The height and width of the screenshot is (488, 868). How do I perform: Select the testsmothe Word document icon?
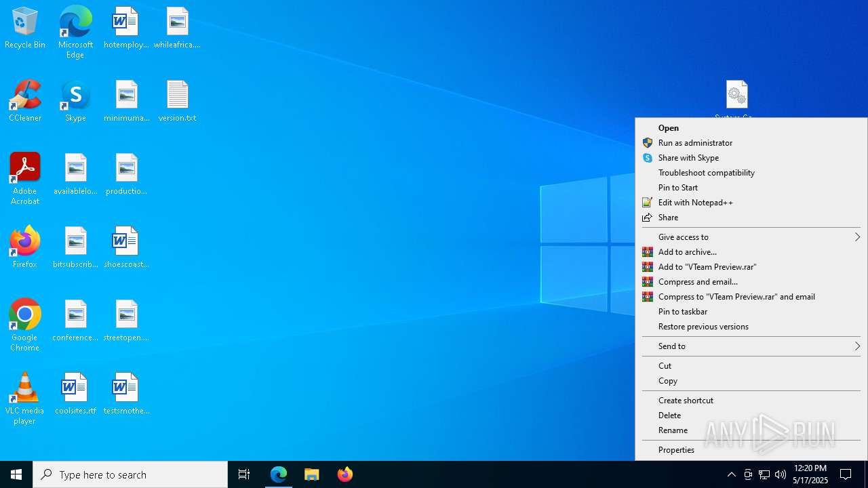(x=126, y=394)
